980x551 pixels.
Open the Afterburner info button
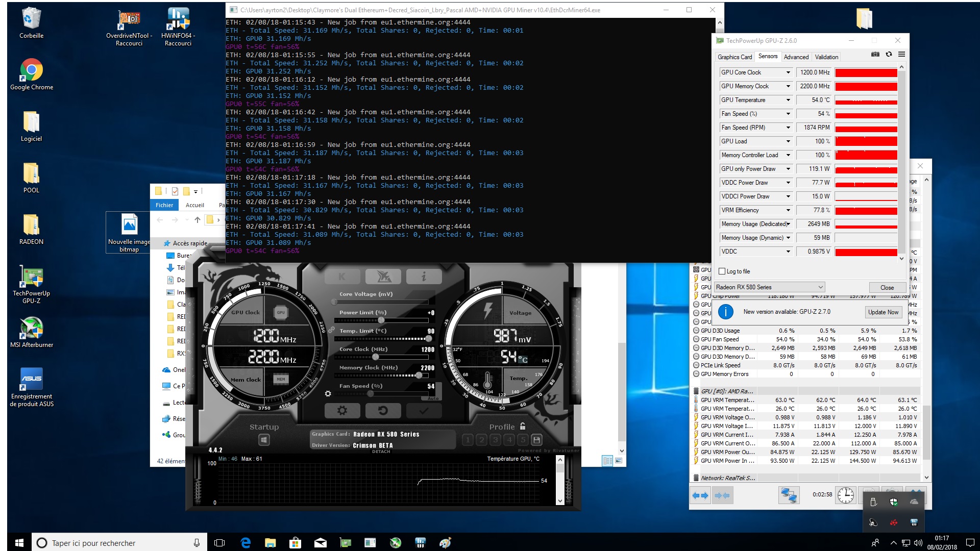424,277
